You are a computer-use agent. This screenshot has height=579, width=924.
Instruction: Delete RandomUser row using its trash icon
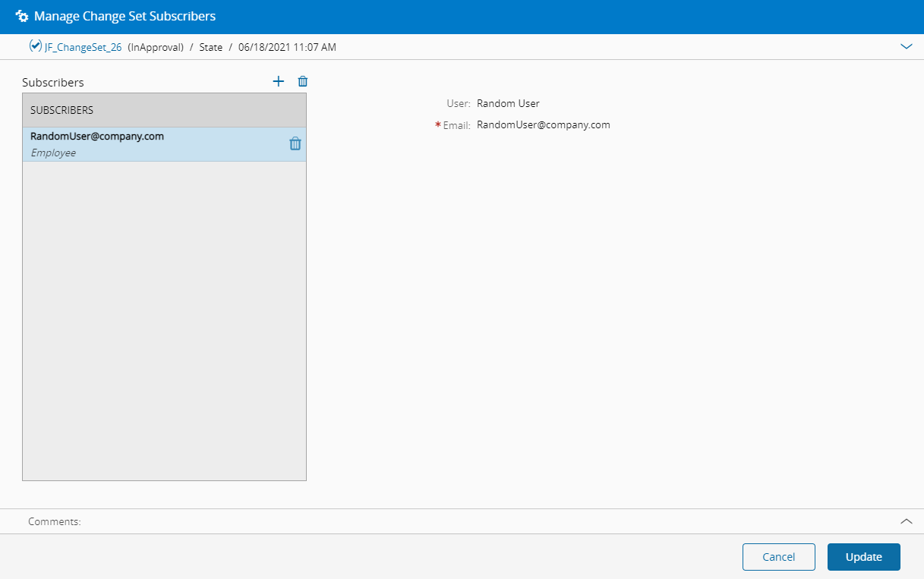(295, 144)
